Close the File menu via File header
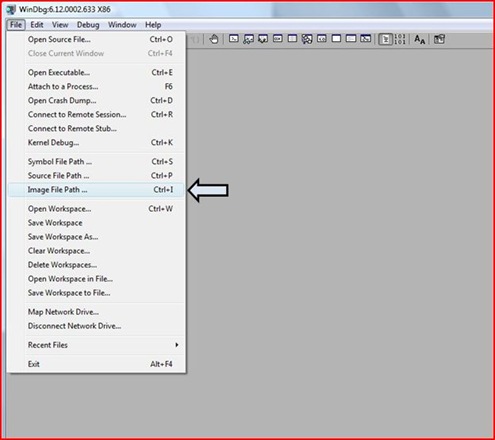 point(16,25)
